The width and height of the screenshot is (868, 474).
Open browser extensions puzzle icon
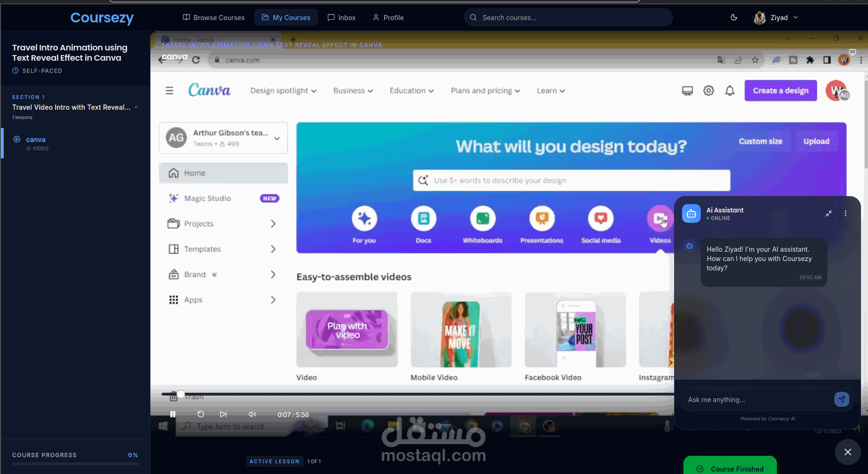pos(810,60)
